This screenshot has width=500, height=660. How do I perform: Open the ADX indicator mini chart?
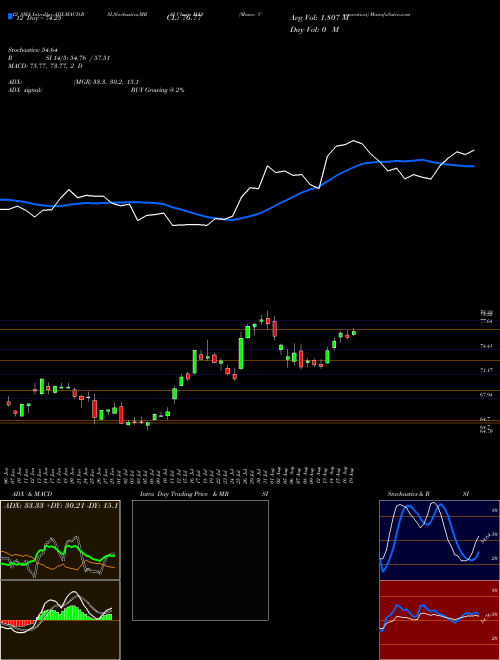click(x=60, y=540)
